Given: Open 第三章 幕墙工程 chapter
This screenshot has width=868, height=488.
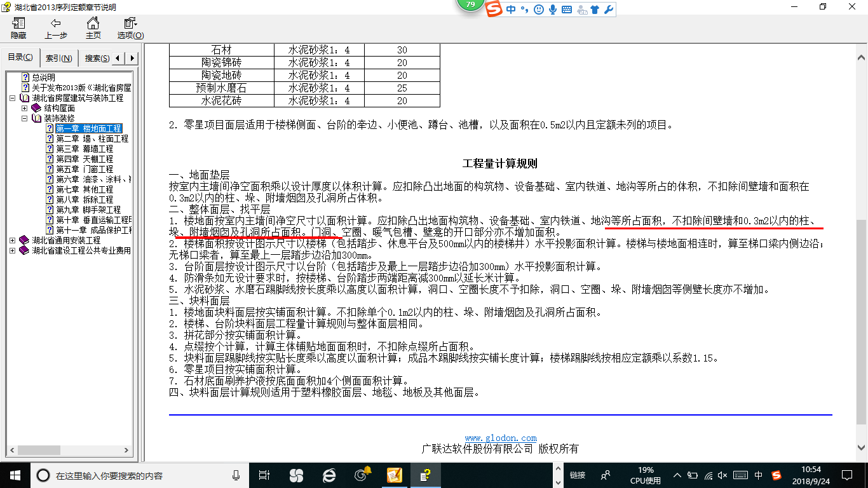Looking at the screenshot, I should point(85,149).
